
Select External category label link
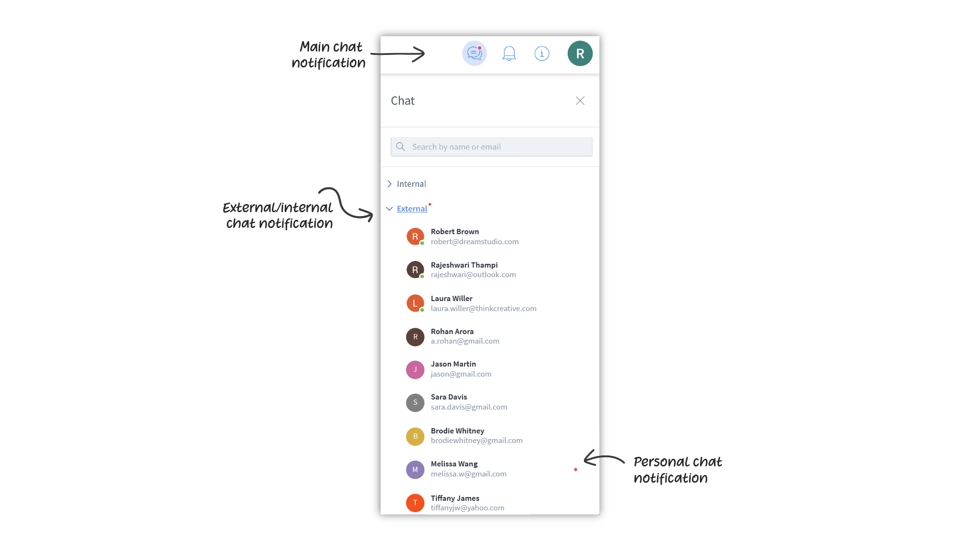tap(412, 208)
